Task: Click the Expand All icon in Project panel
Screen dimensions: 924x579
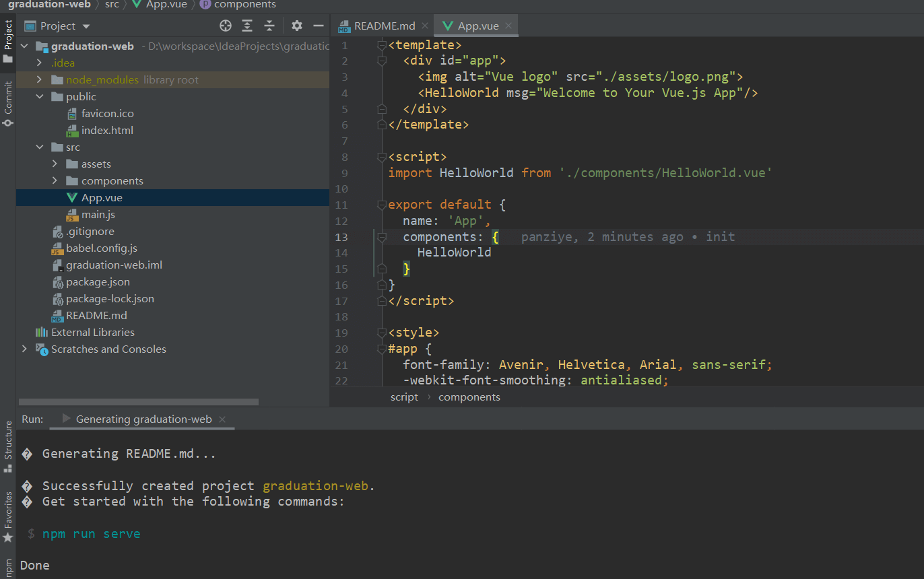Action: point(247,26)
